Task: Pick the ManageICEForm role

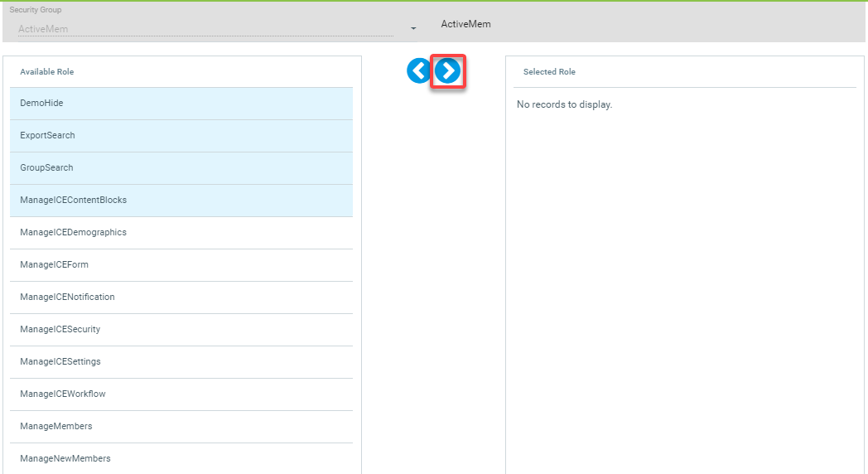Action: pyautogui.click(x=181, y=265)
